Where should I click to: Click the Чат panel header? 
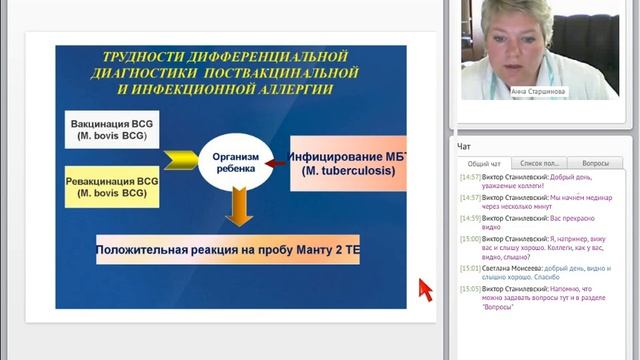(x=464, y=147)
